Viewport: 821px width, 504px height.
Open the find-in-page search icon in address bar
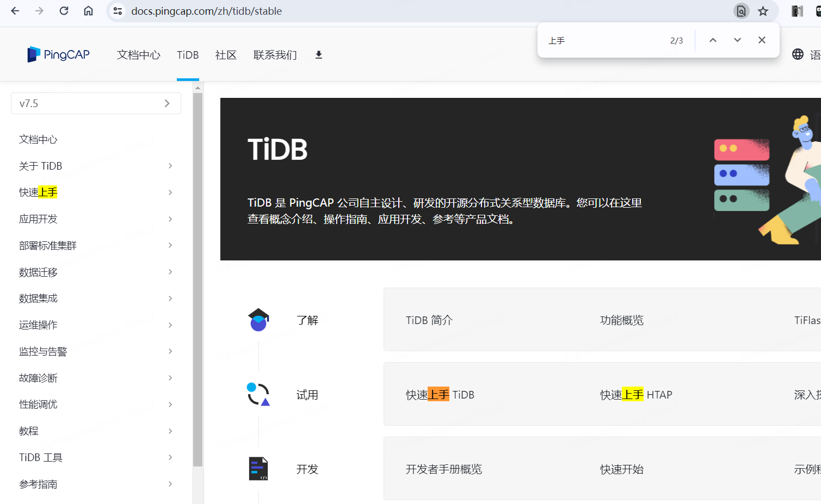point(741,11)
